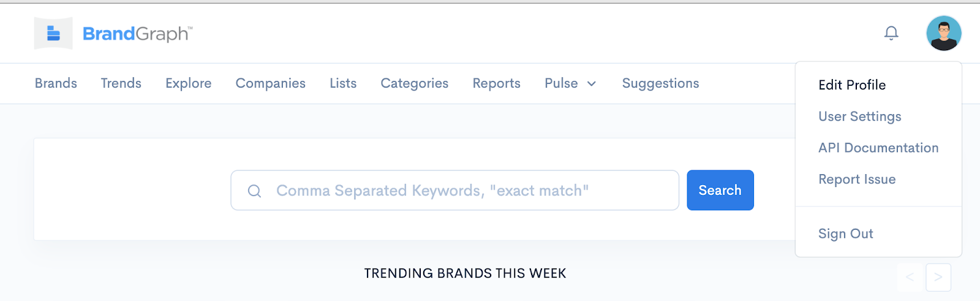Screen dimensions: 980x301
Task: Go to previous trending brands arrow
Action: click(x=910, y=277)
